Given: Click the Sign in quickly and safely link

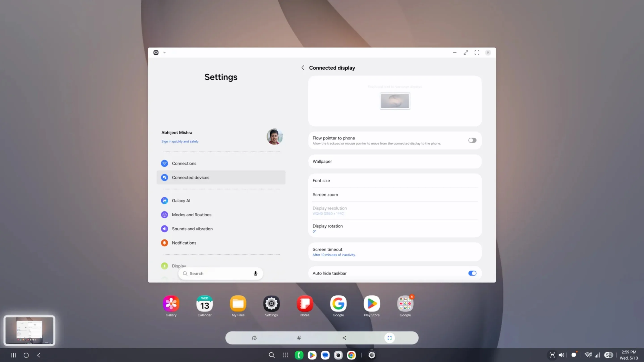Looking at the screenshot, I should click(180, 141).
